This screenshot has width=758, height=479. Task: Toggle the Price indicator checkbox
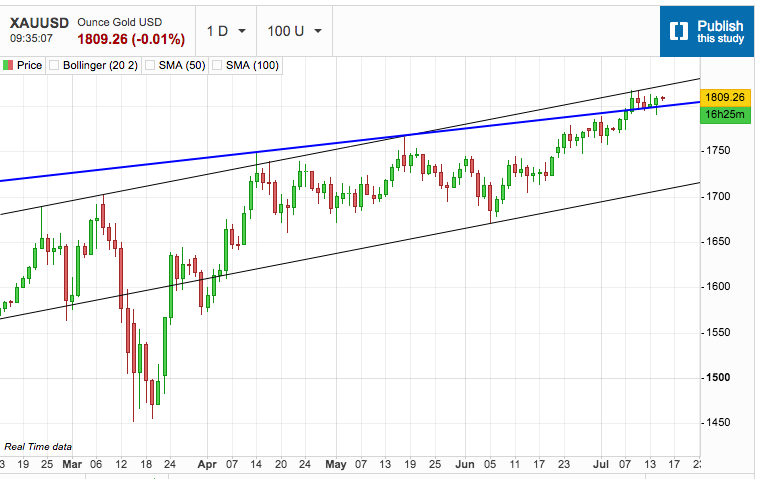tap(8, 65)
